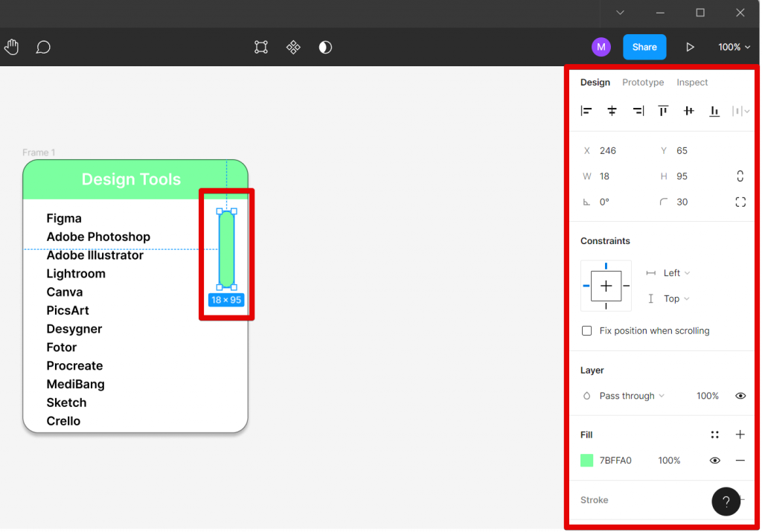Open independent corner radius settings

740,202
